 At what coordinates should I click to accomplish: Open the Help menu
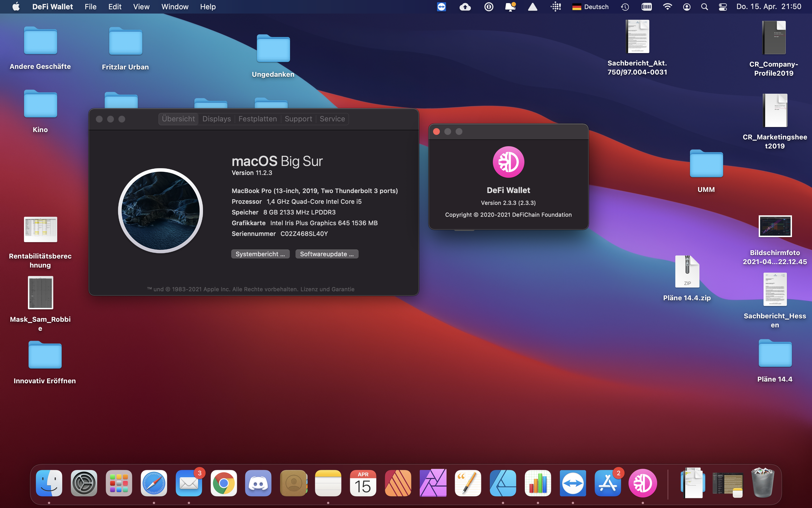point(208,7)
